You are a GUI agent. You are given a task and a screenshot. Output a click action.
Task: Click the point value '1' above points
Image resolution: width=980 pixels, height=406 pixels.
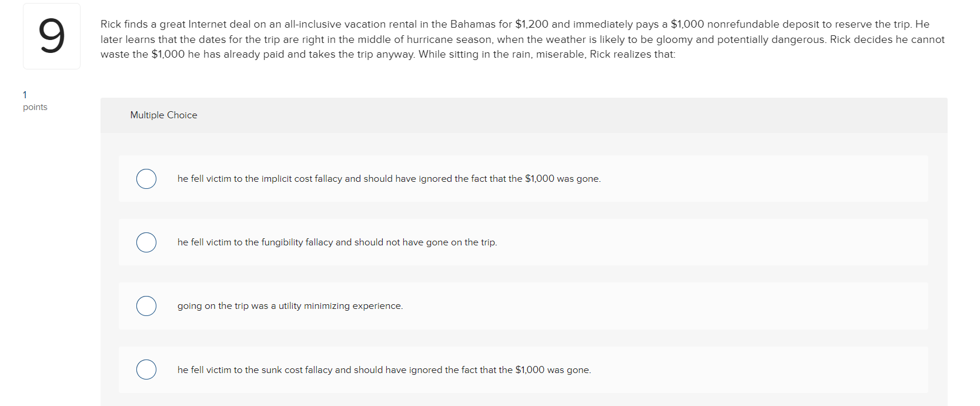[x=25, y=95]
